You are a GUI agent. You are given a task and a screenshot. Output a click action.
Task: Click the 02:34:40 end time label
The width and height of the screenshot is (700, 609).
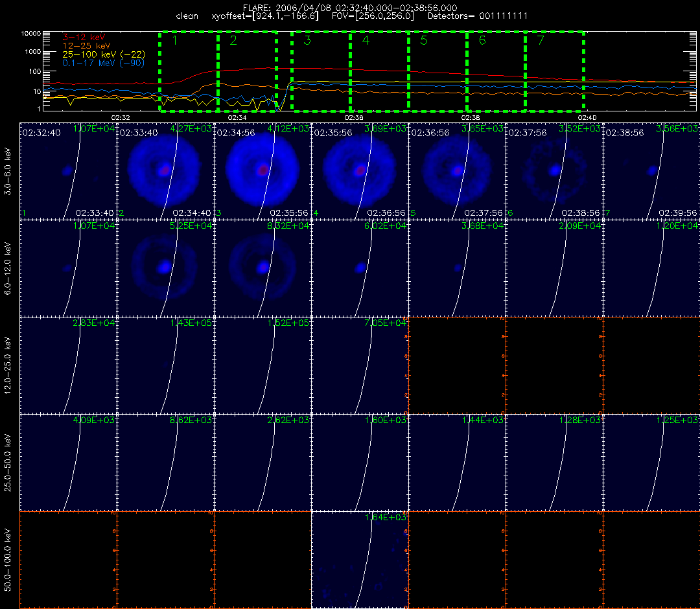pos(191,213)
